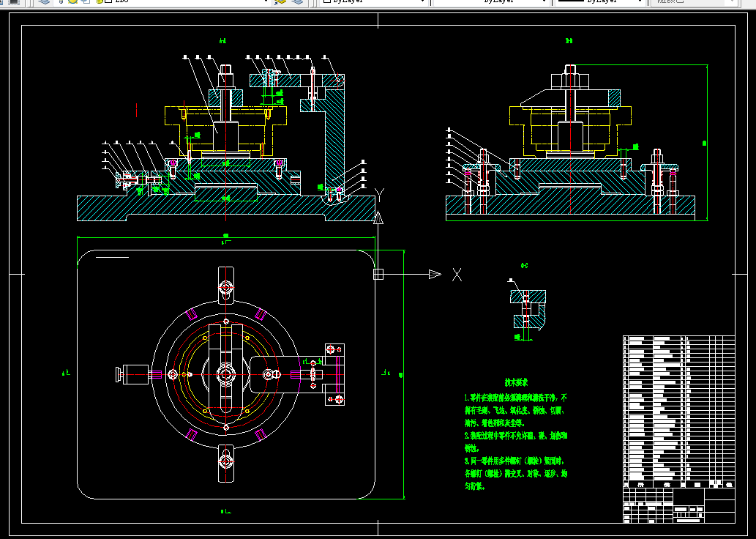Viewport: 756px width, 539px height.
Task: Click the UCS X axis arrowhead
Action: coord(435,274)
